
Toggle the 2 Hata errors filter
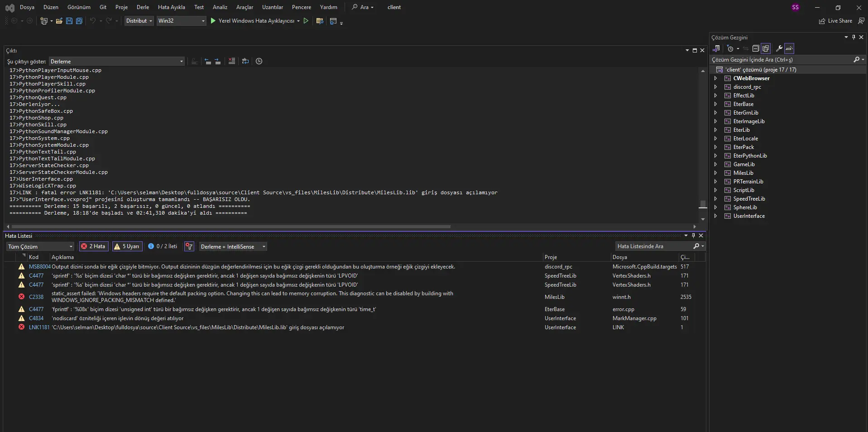93,246
